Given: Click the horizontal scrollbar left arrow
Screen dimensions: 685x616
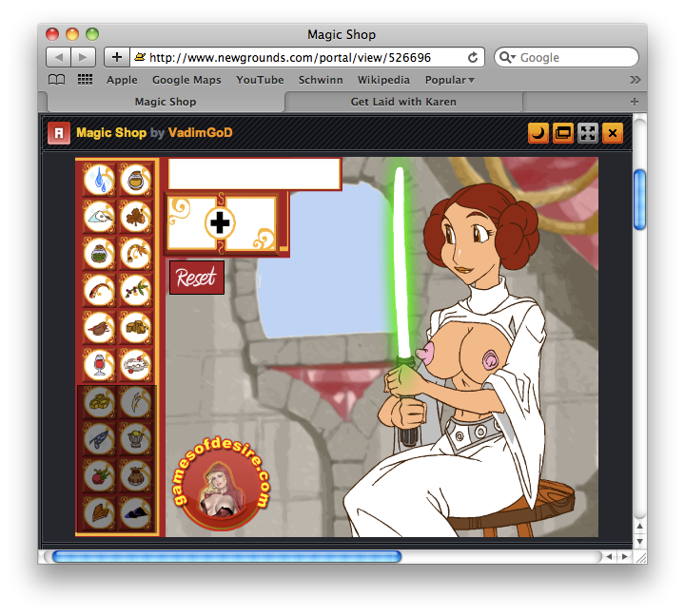Looking at the screenshot, I should point(609,557).
